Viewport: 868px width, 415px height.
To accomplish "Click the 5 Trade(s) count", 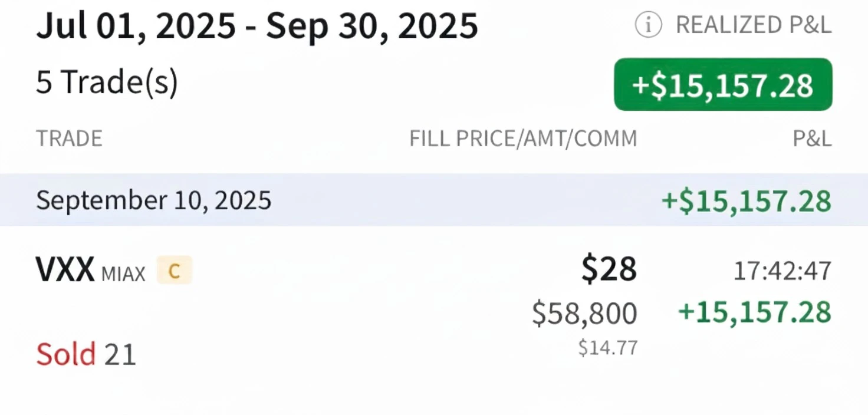I will point(107,82).
